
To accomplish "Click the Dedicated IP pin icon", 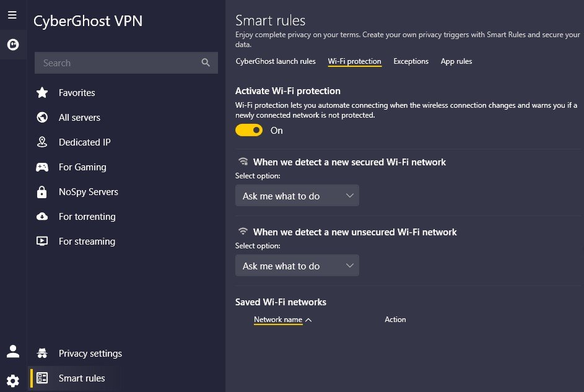I will coord(42,142).
